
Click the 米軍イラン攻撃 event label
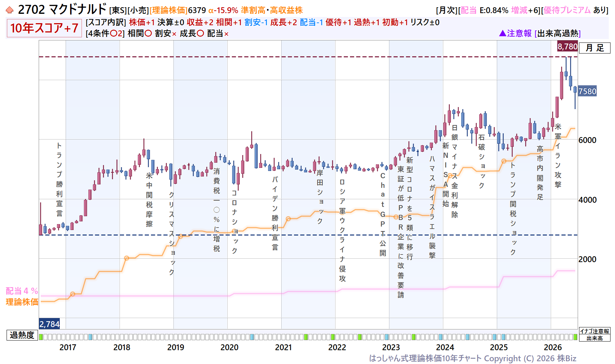click(x=558, y=155)
